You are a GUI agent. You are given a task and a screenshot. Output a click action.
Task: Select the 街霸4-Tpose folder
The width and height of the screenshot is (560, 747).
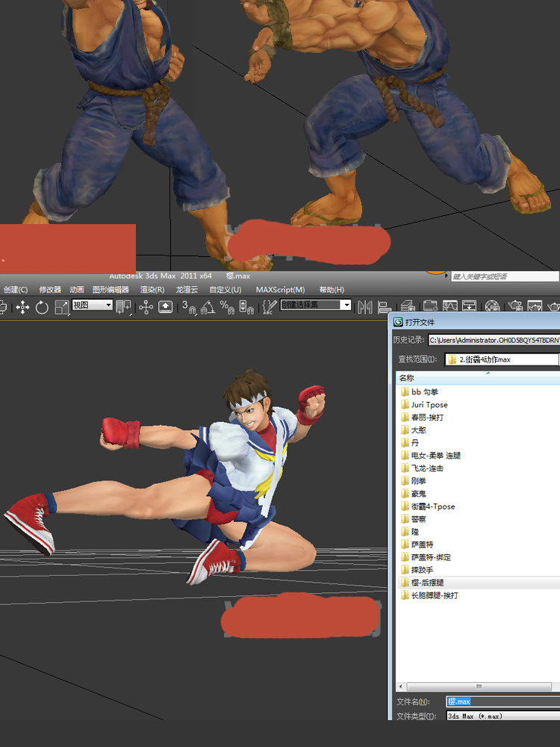428,506
